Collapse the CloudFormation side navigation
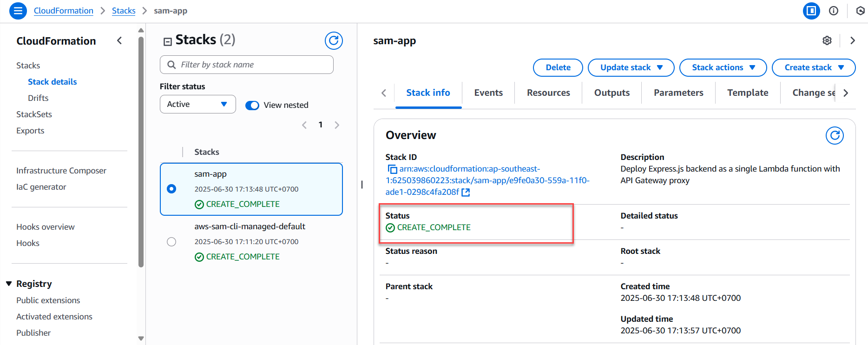Image resolution: width=868 pixels, height=345 pixels. click(x=119, y=40)
